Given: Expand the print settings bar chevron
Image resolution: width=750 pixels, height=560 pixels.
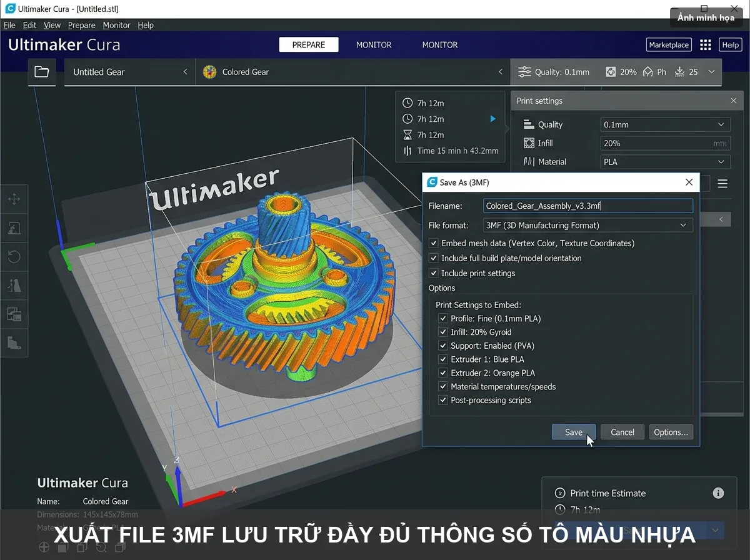Looking at the screenshot, I should (x=711, y=72).
